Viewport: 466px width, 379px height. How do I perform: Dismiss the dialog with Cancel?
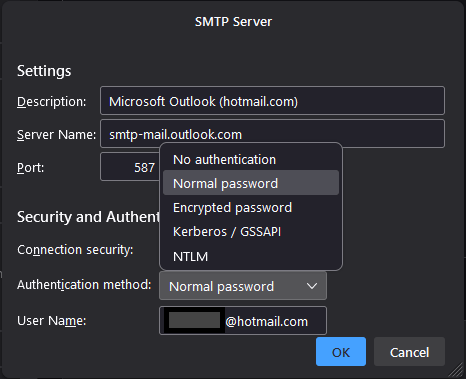[409, 352]
